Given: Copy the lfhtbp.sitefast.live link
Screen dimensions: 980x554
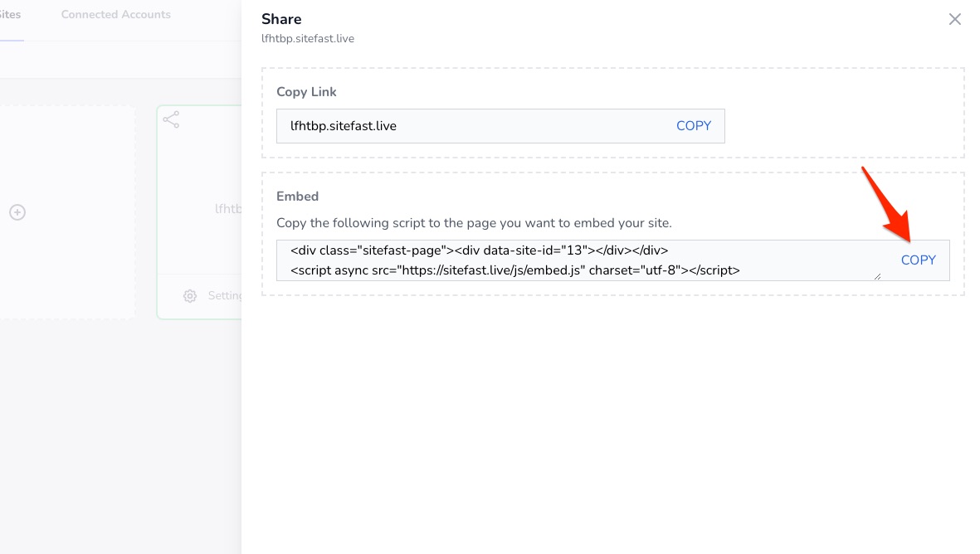Looking at the screenshot, I should click(x=693, y=125).
